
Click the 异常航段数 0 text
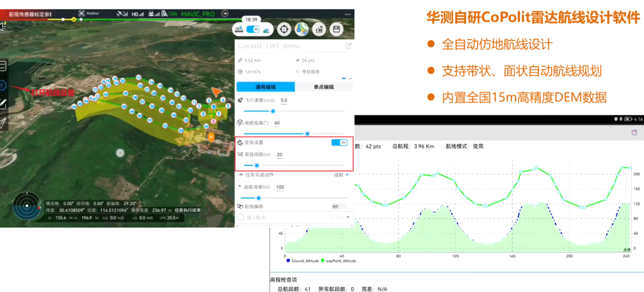336,289
